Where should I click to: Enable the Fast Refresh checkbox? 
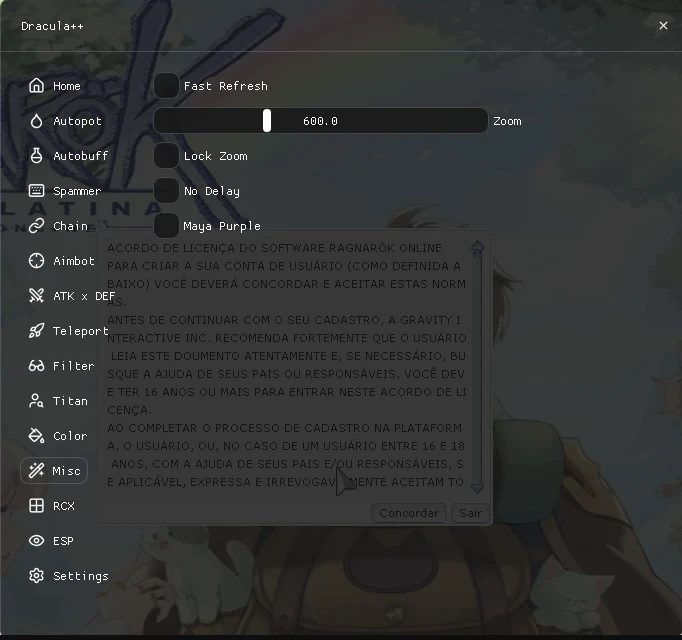tap(166, 86)
